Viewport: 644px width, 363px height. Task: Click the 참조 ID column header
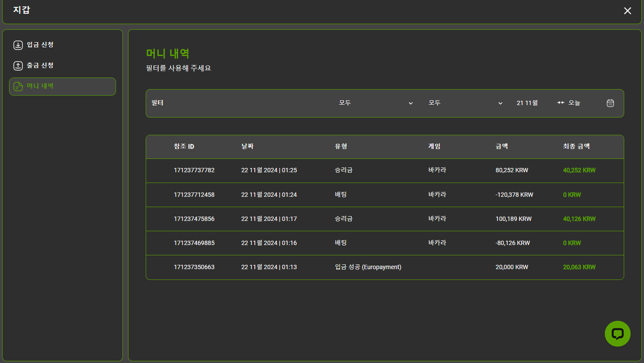(x=184, y=146)
